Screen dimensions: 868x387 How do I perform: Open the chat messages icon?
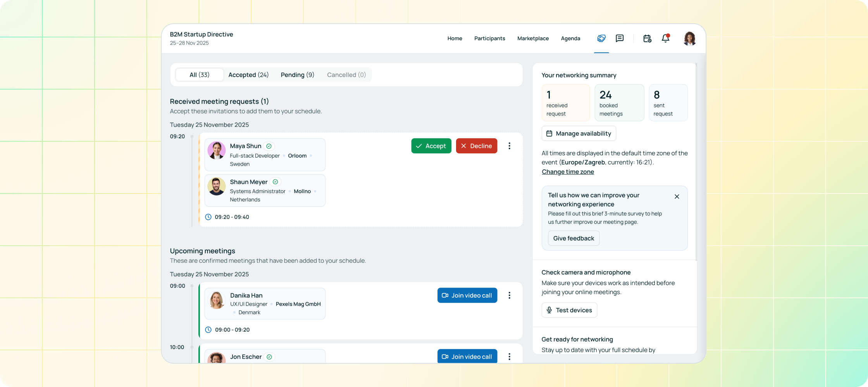[x=620, y=38]
